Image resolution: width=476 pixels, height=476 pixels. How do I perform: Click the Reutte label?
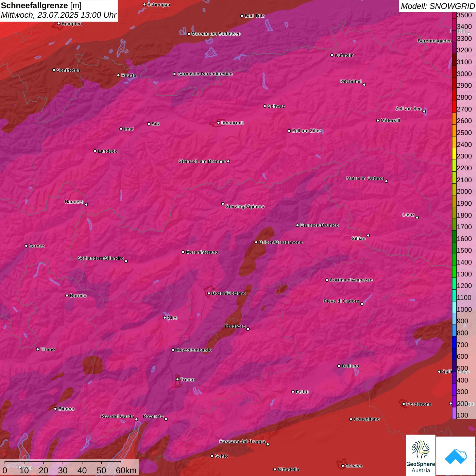[129, 75]
